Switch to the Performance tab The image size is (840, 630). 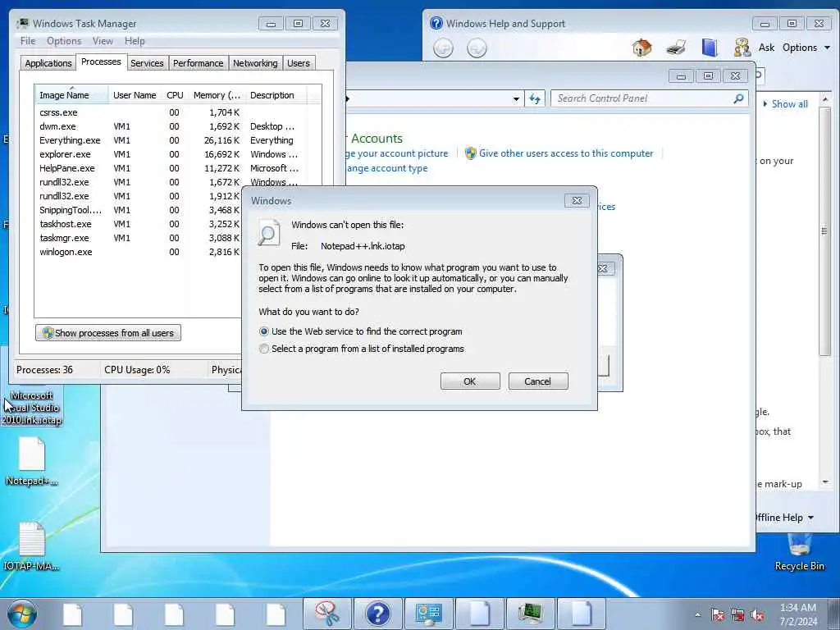coord(198,63)
